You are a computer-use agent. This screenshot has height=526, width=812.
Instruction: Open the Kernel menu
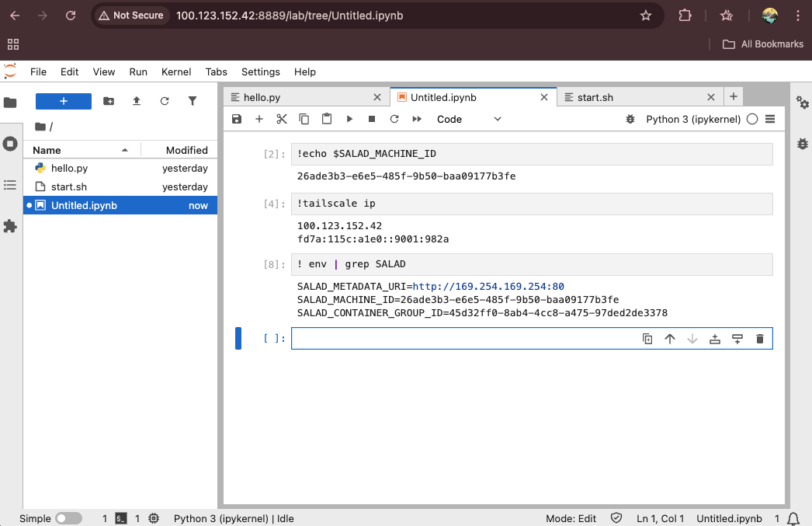[176, 72]
